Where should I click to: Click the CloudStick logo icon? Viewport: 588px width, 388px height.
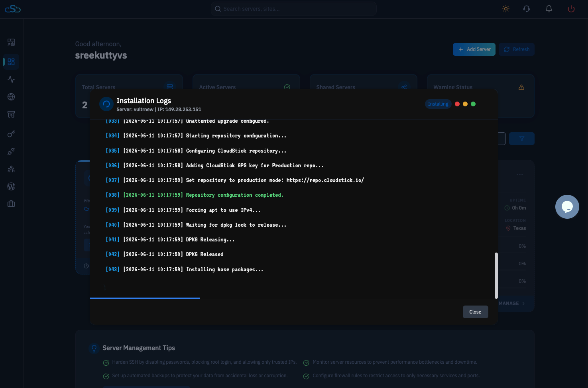coord(13,9)
